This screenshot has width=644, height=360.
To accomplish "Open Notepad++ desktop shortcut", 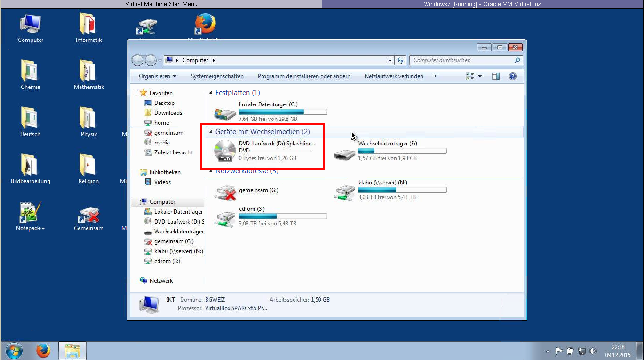I will (x=30, y=214).
